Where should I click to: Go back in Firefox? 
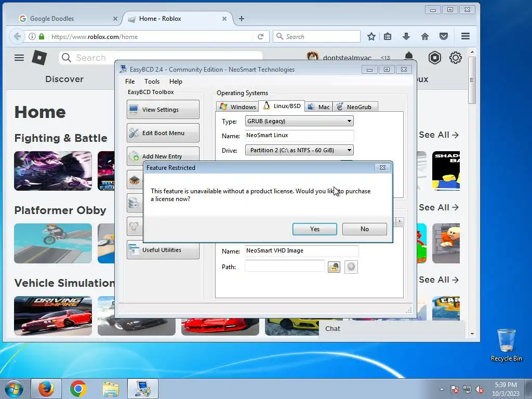[x=17, y=37]
